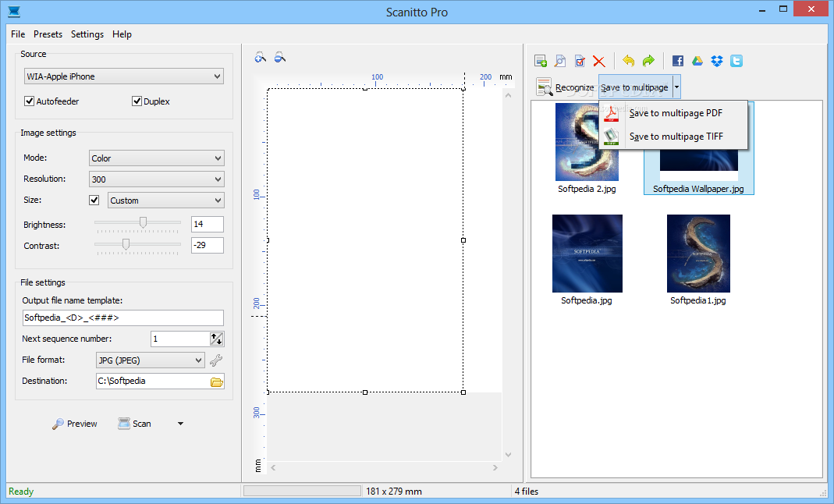Click the preview scroll left arrow
Viewport: 834px width, 504px height.
click(x=273, y=468)
